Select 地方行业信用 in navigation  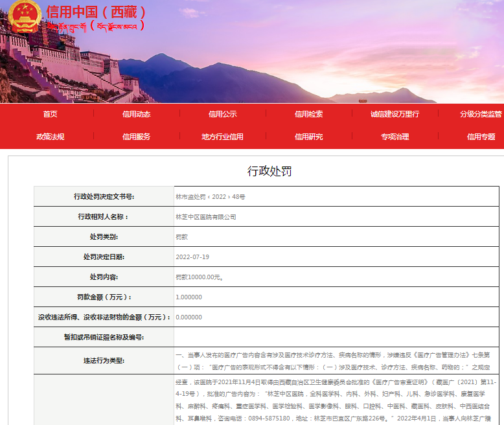222,137
